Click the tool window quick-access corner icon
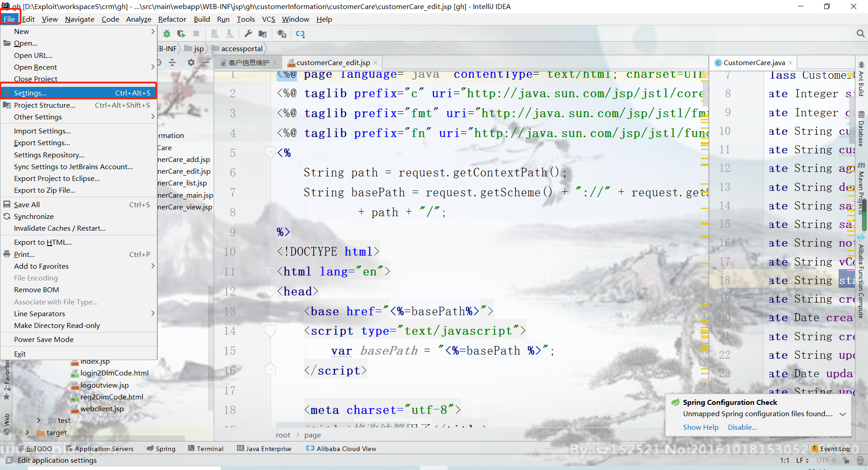This screenshot has width=868, height=470. [x=9, y=461]
